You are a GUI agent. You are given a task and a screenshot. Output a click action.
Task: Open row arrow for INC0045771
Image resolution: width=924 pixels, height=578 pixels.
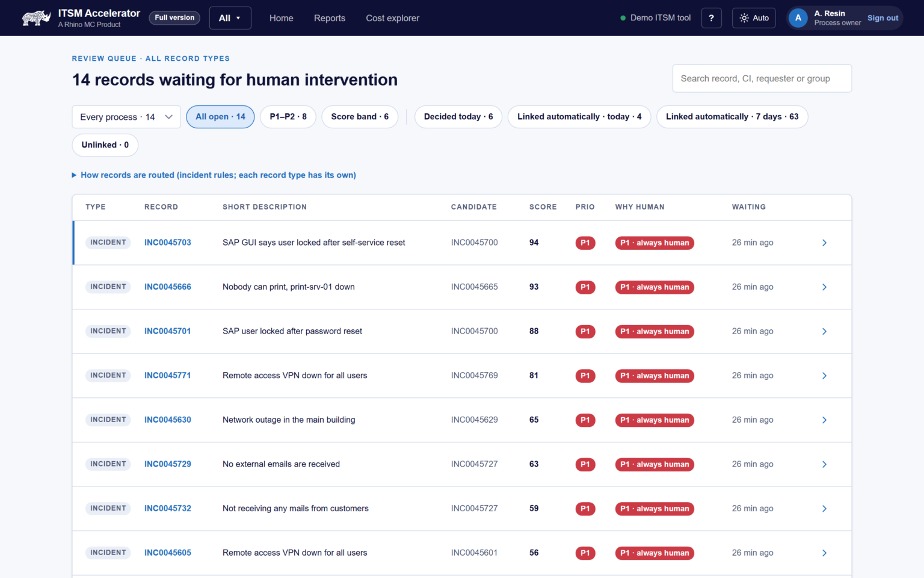point(824,376)
